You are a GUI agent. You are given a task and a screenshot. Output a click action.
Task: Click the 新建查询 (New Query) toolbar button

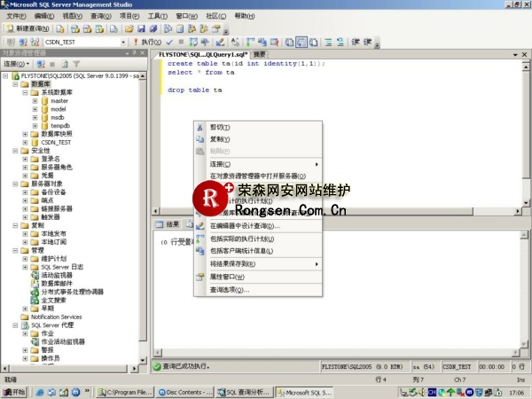27,29
